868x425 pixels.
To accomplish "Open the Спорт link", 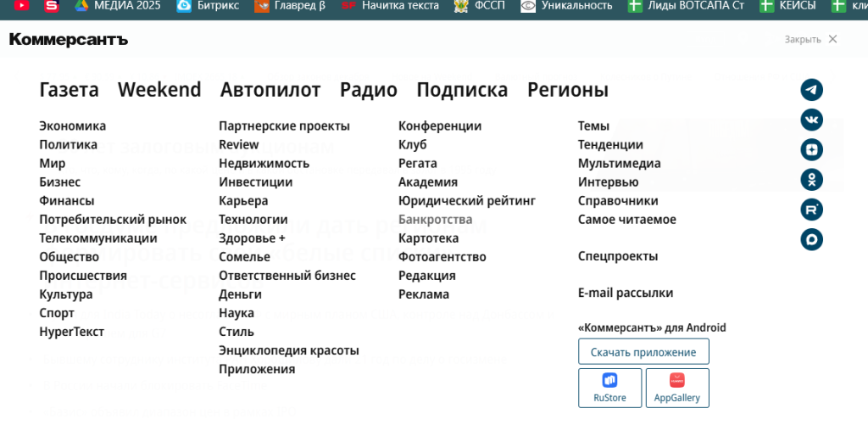I will [x=57, y=313].
